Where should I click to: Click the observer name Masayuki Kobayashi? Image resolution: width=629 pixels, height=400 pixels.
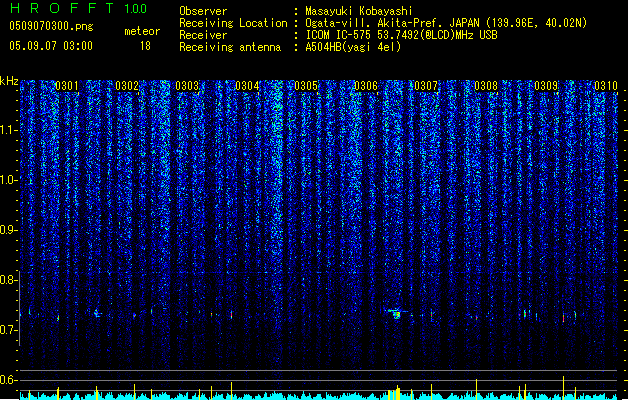tap(359, 11)
